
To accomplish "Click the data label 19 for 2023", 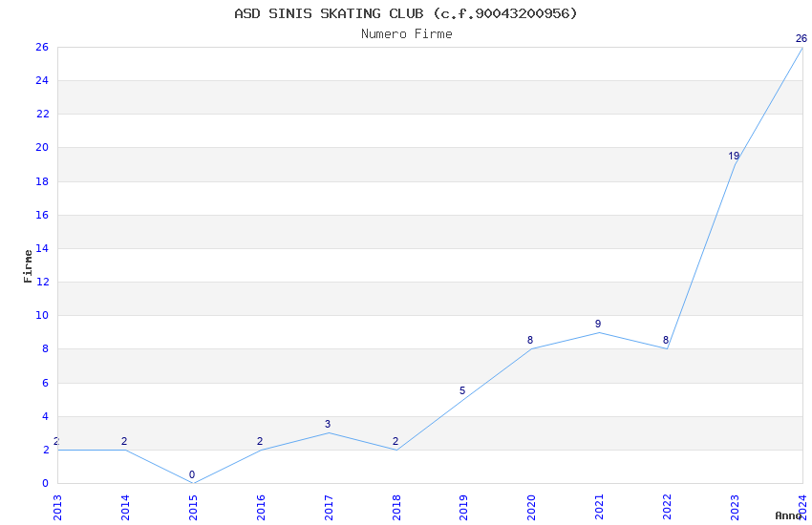I will point(734,156).
